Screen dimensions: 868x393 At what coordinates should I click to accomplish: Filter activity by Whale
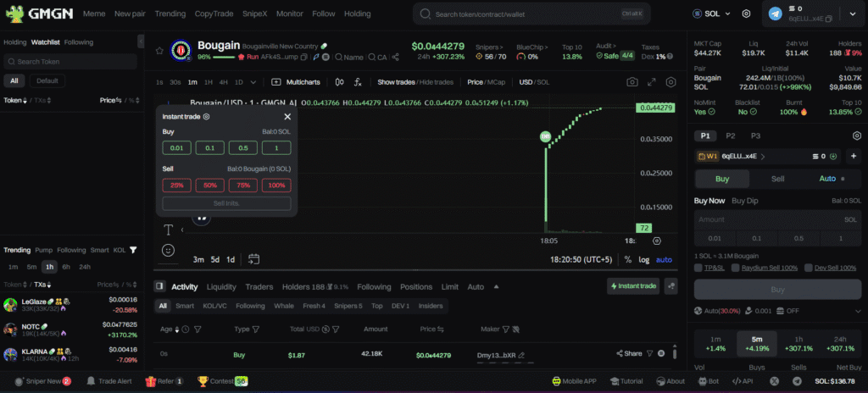pyautogui.click(x=284, y=306)
